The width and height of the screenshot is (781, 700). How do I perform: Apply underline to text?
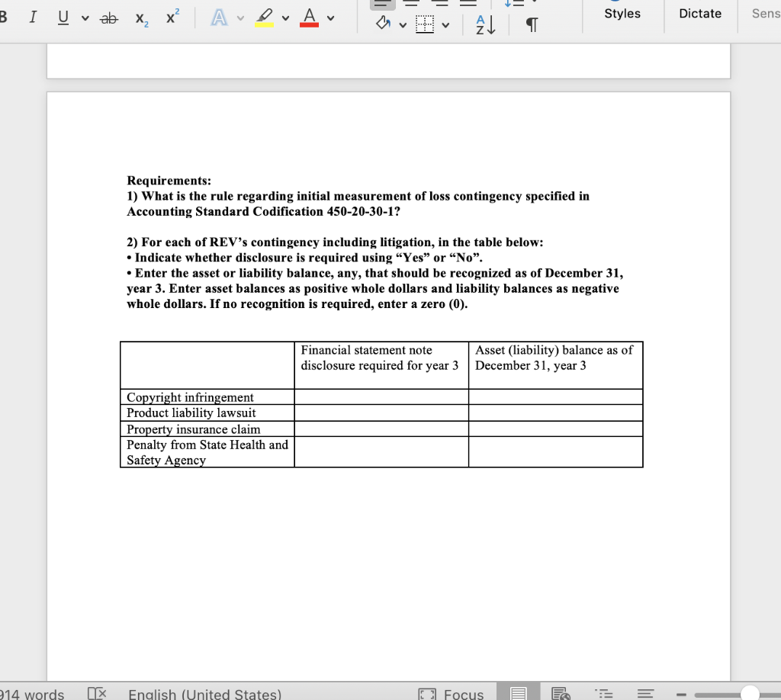point(63,18)
